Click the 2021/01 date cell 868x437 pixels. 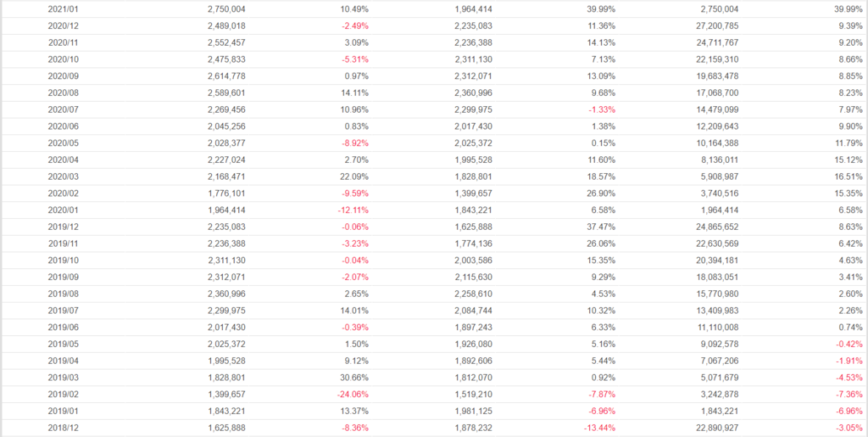tap(63, 8)
